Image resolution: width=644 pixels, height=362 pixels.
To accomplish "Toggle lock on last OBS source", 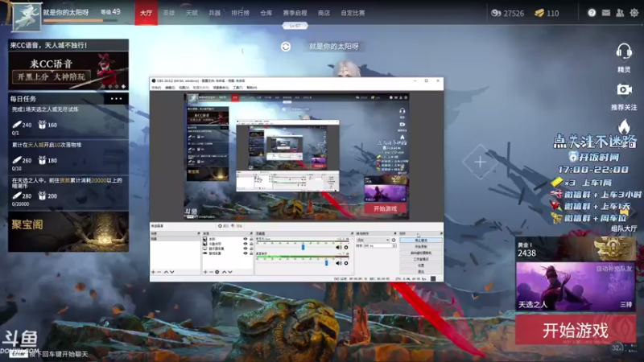I will (x=251, y=253).
